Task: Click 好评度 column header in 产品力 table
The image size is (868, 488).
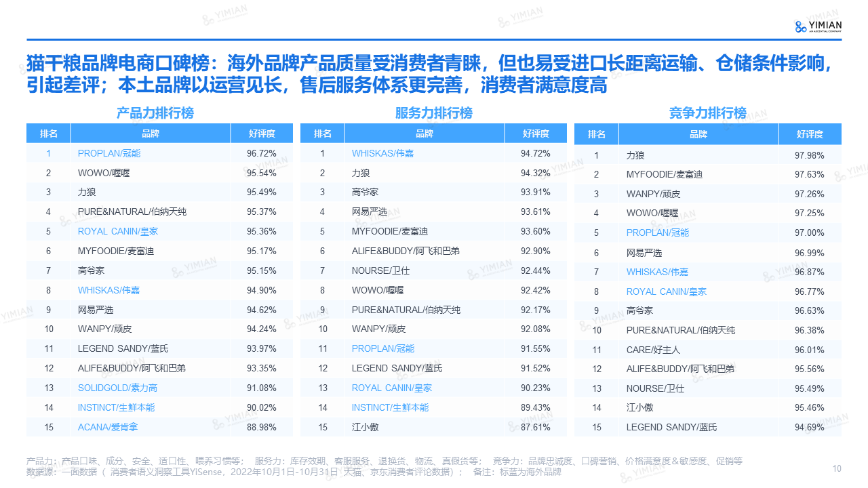Action: (261, 134)
